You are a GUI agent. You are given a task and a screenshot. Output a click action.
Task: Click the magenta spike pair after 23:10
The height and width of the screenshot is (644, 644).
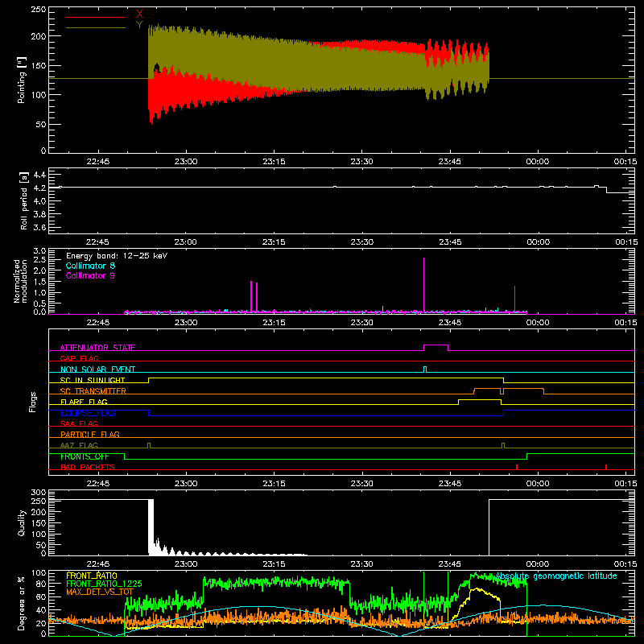point(254,296)
